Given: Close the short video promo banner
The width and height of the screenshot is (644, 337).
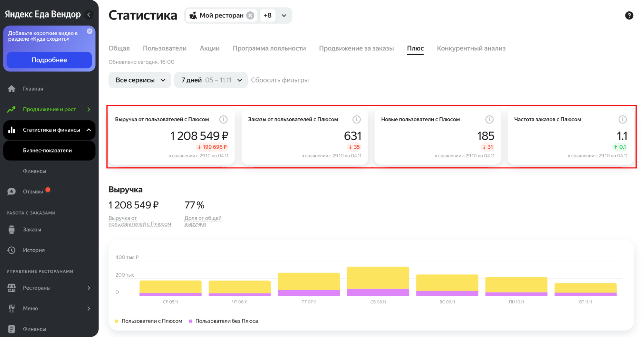Looking at the screenshot, I should pyautogui.click(x=90, y=31).
